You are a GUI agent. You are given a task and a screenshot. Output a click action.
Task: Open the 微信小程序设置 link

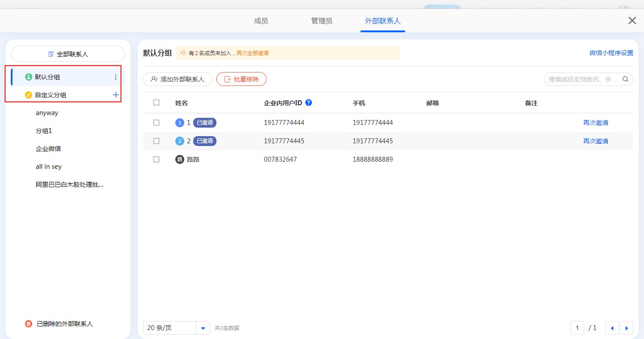611,53
